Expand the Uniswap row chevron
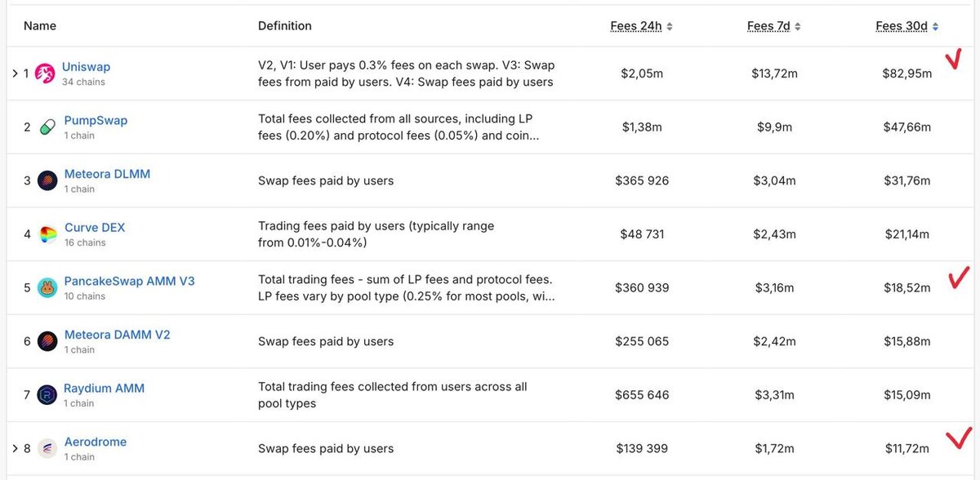The width and height of the screenshot is (980, 480). point(15,73)
